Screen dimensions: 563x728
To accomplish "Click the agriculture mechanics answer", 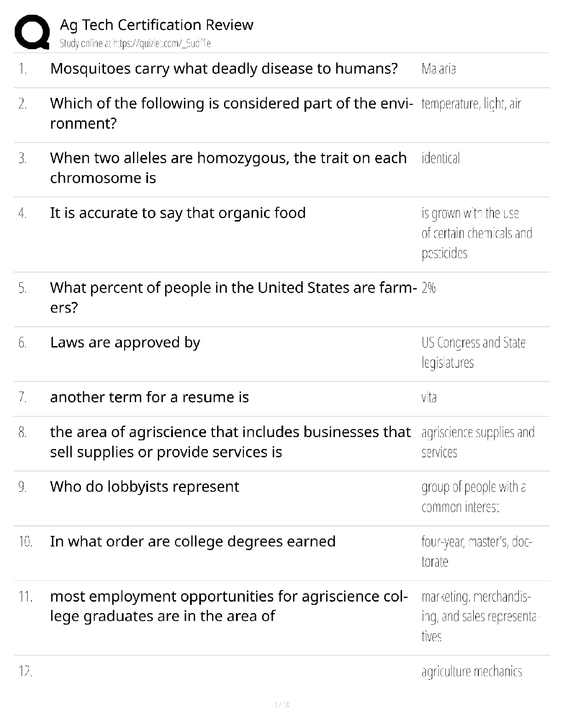I will tap(471, 672).
